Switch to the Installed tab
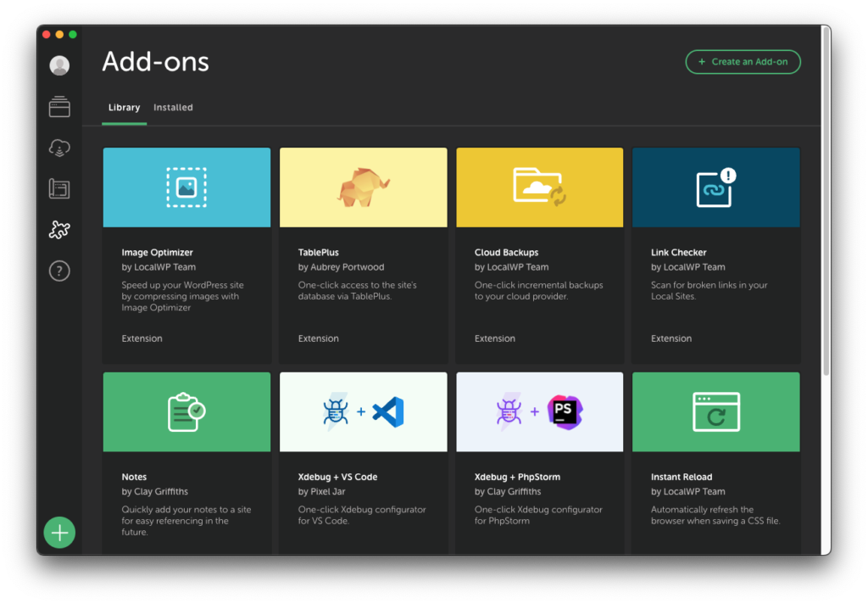Image resolution: width=868 pixels, height=604 pixels. (x=173, y=108)
